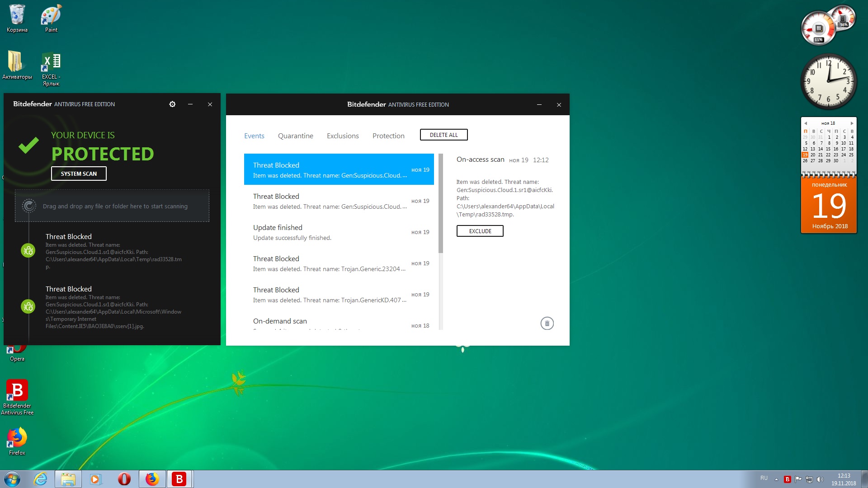868x488 pixels.
Task: Go to the Protection tab
Action: pos(388,136)
